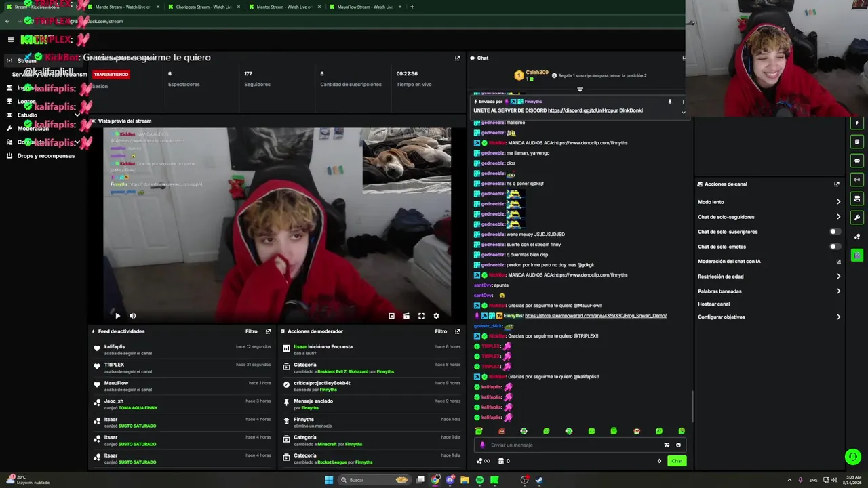Click the channel actions icon in right rail

[x=857, y=199]
